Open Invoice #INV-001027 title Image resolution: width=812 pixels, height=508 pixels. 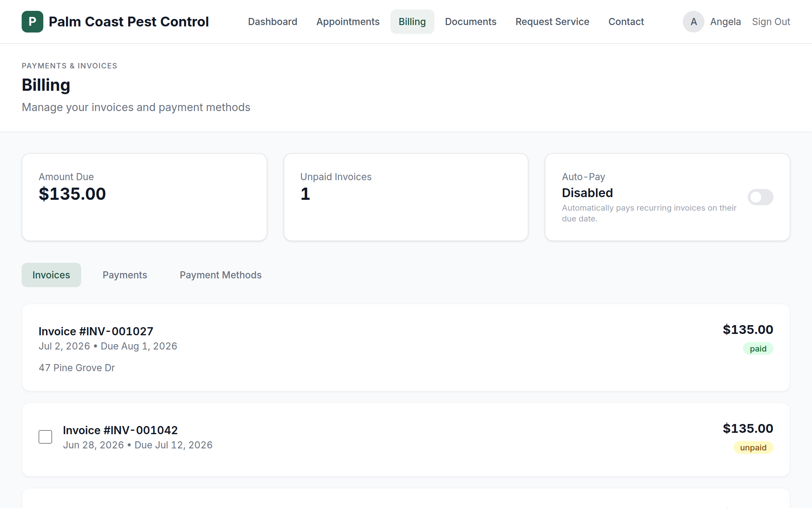(x=96, y=331)
